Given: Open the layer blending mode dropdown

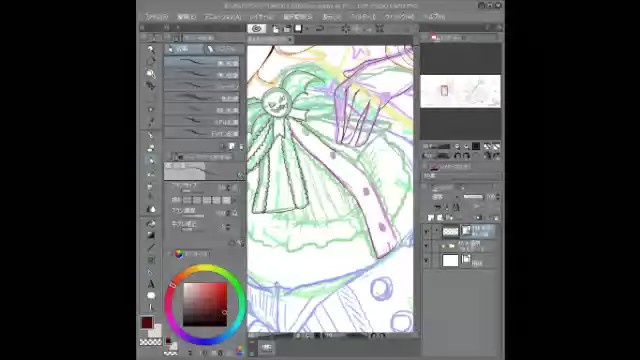Looking at the screenshot, I should [x=444, y=197].
